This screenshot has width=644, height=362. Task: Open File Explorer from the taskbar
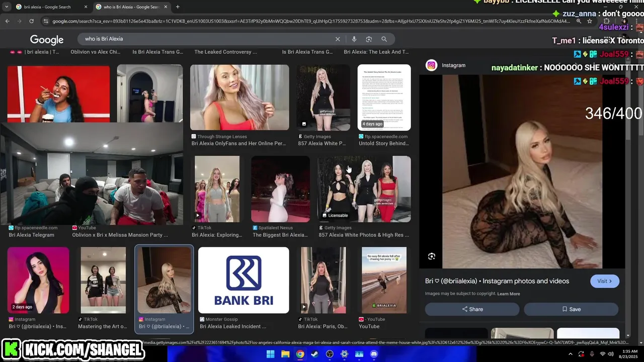coord(285,354)
